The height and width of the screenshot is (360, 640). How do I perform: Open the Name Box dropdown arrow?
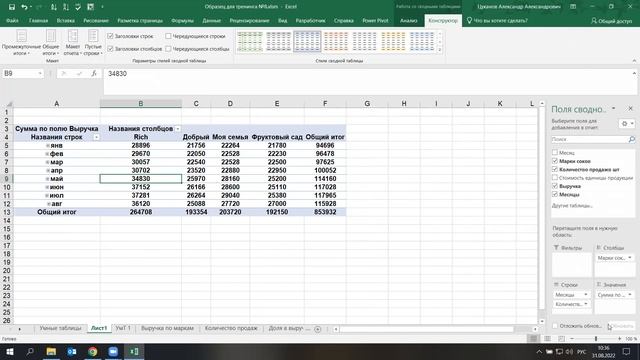[40, 73]
